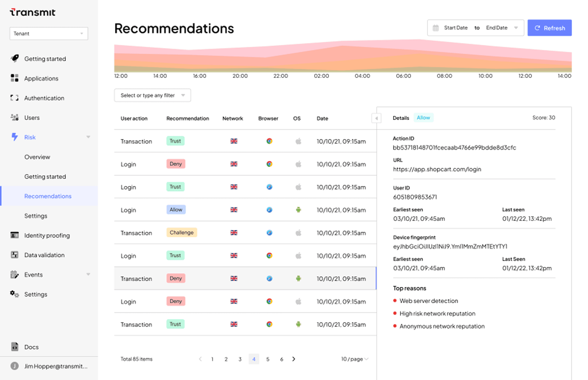
Task: Open the filter dropdown selector
Action: 153,95
